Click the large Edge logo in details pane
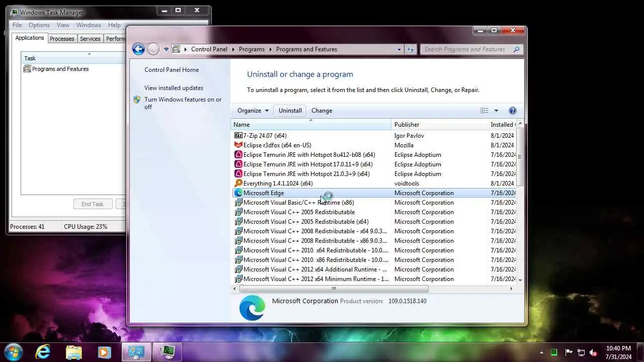Viewport: 644px width, 362px height. [x=252, y=308]
